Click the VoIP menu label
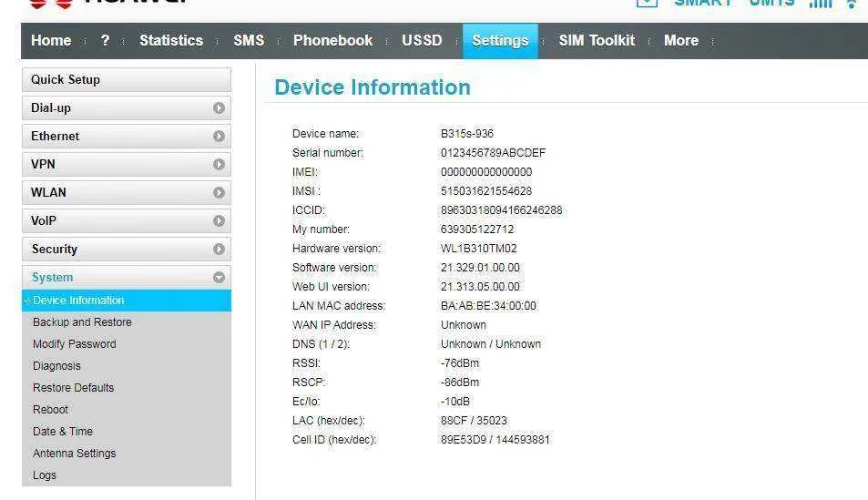 point(43,221)
